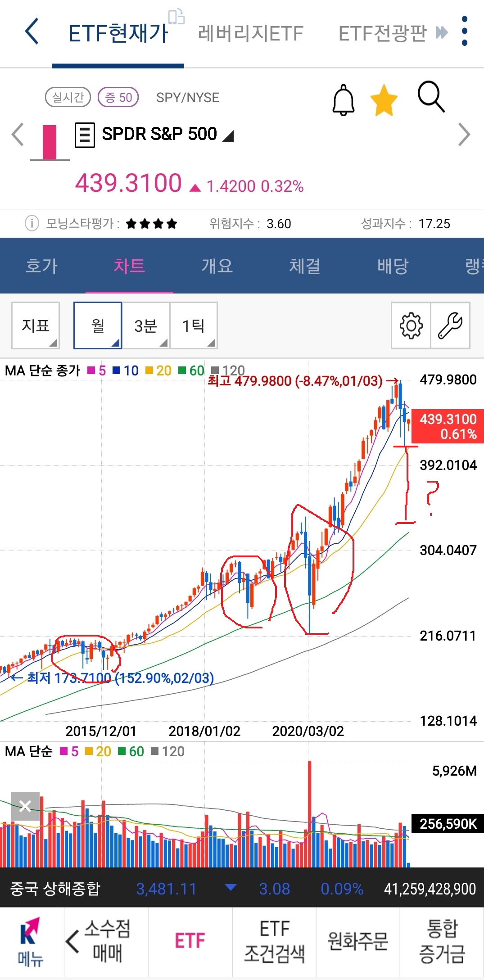Go to previous stock with left chevron
This screenshot has width=484, height=980.
(18, 134)
